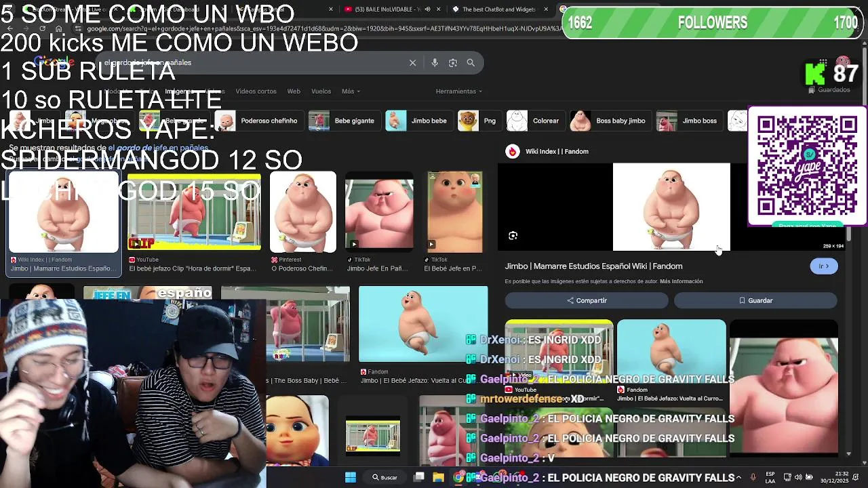This screenshot has width=868, height=488.
Task: Open Chrome from taskbar
Action: point(458,477)
